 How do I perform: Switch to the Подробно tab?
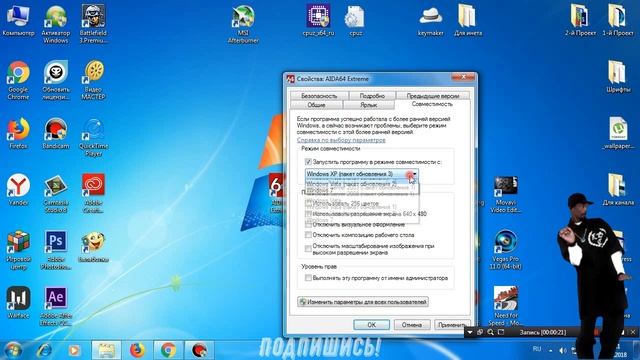coord(372,96)
